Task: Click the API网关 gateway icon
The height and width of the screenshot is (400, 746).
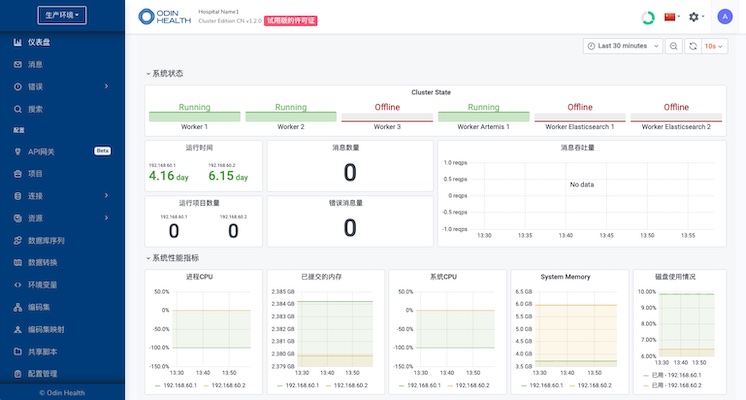Action: point(18,152)
